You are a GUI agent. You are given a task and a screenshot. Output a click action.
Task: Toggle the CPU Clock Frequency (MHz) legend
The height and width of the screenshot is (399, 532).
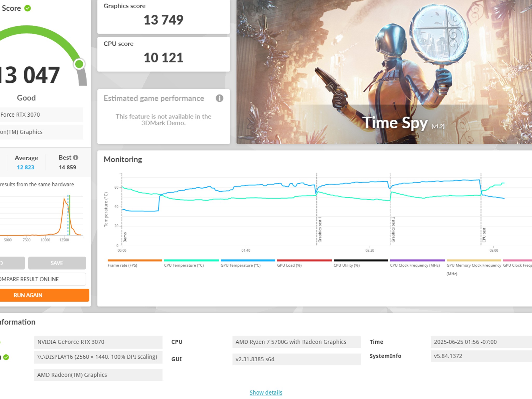click(x=417, y=263)
